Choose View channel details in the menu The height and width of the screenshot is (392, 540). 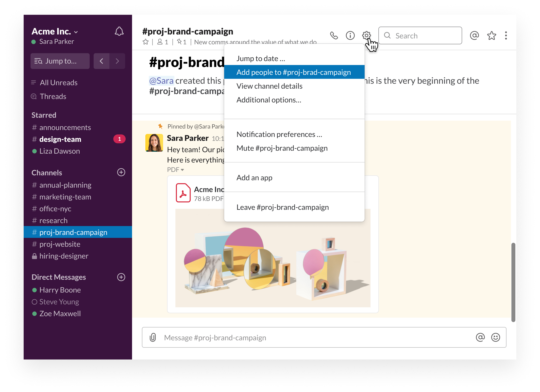[269, 86]
